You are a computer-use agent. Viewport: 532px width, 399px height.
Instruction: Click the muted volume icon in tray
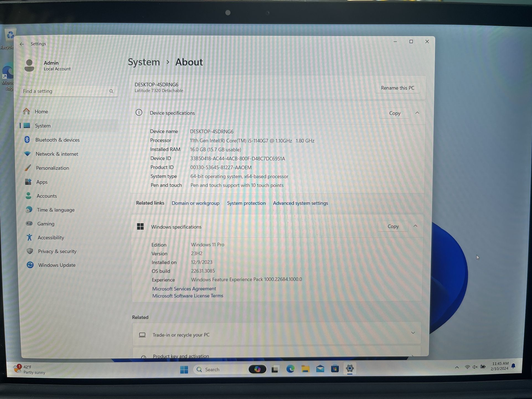tap(475, 367)
